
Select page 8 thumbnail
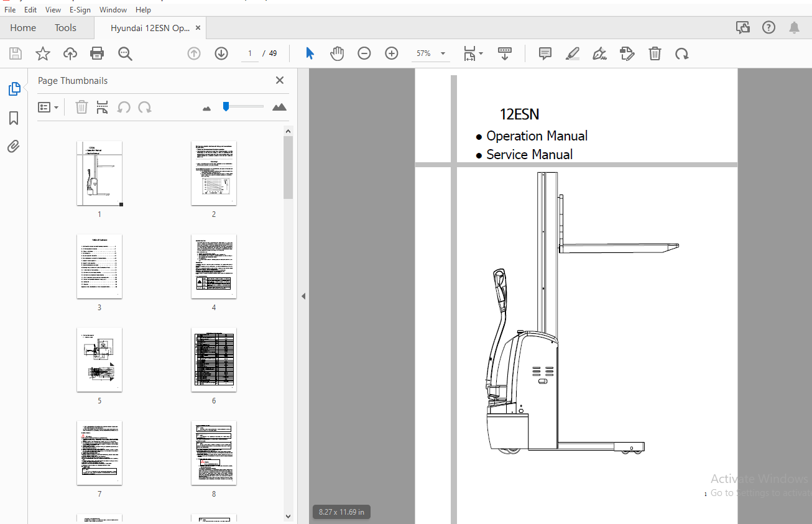tap(214, 453)
